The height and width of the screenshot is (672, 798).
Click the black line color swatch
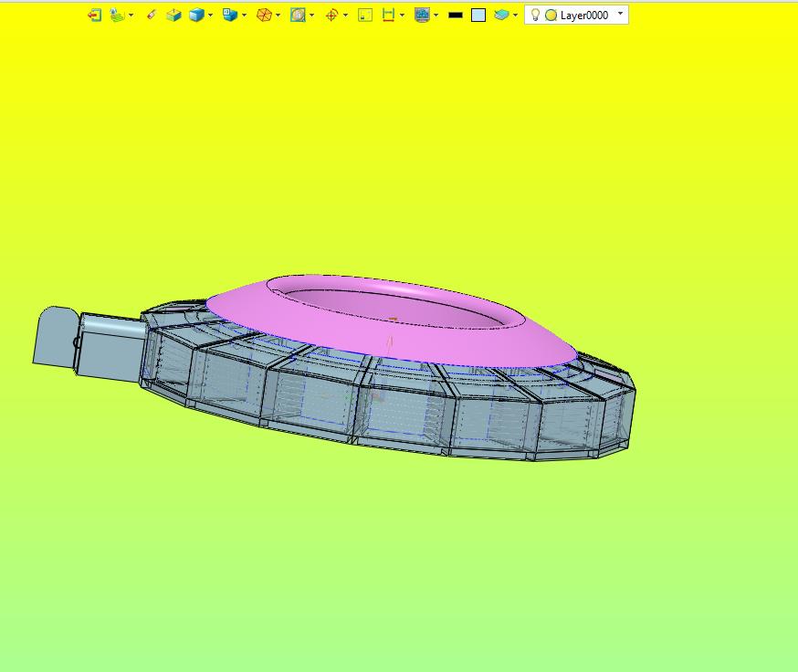click(456, 16)
